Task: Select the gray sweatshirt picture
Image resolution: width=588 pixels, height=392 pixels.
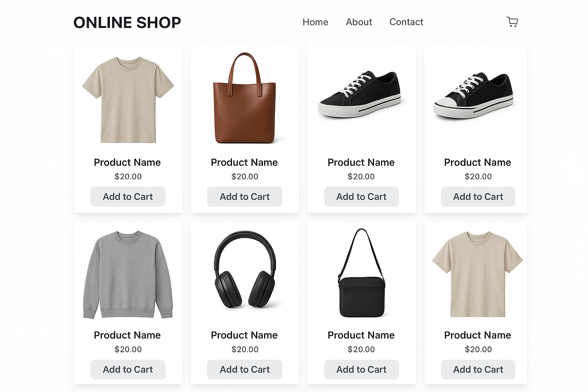Action: pyautogui.click(x=128, y=274)
